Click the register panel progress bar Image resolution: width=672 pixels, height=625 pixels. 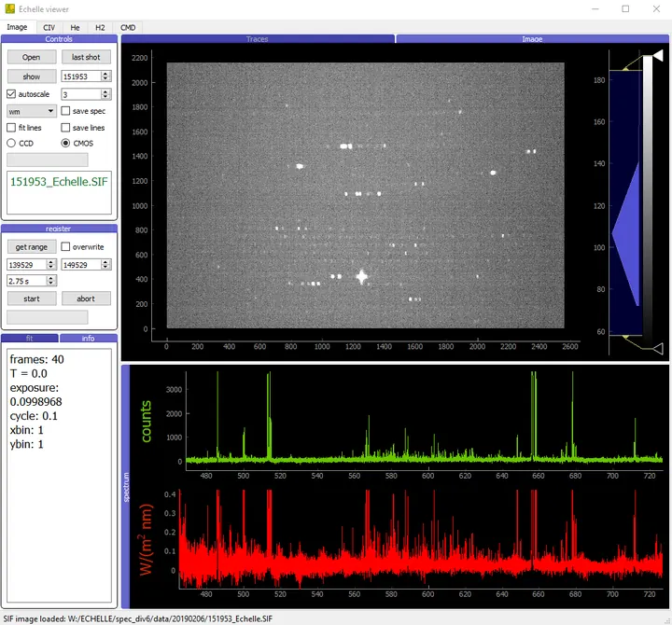coord(48,317)
